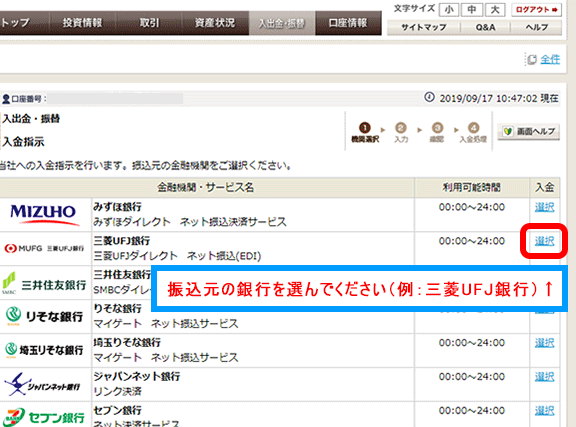
Task: Select セブン銀行 for deposit
Action: tap(544, 410)
